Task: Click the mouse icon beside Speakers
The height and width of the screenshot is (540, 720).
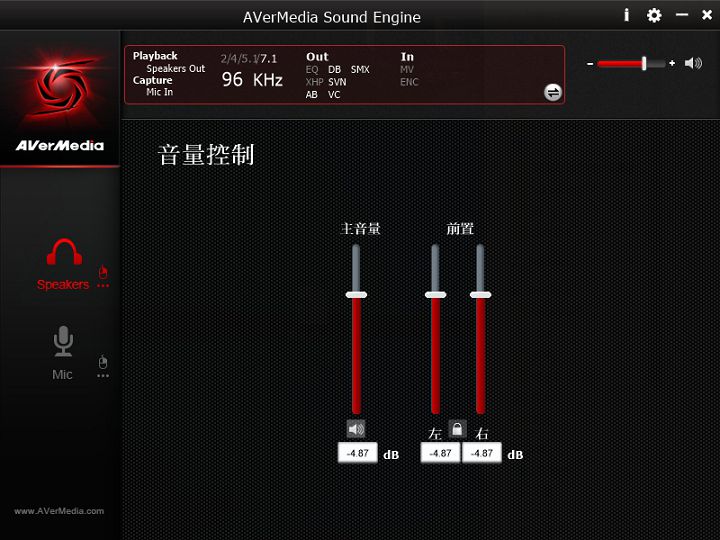Action: (103, 271)
